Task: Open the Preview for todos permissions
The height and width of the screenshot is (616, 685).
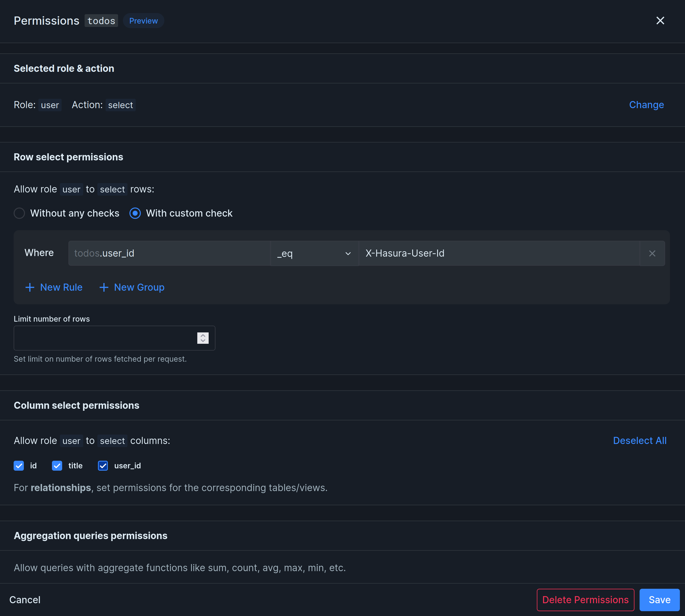Action: [x=143, y=20]
